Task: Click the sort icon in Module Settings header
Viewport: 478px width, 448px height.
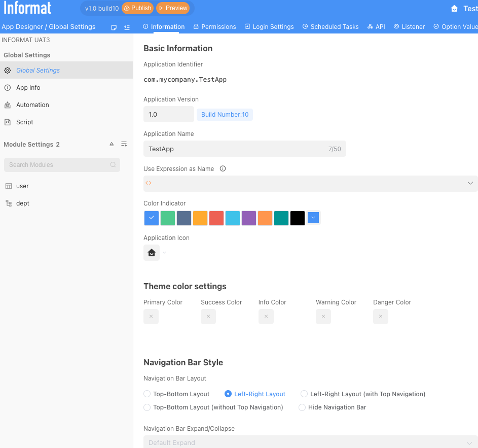Action: (x=124, y=145)
